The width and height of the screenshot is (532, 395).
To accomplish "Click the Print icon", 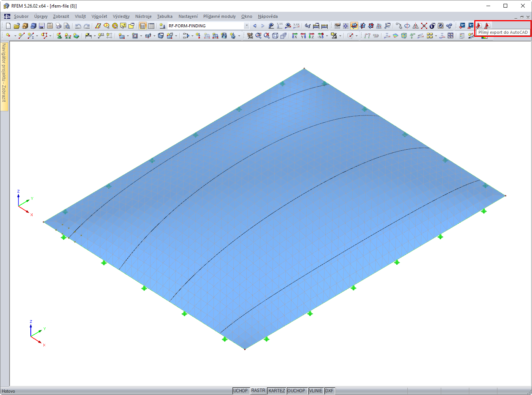I will 58,25.
